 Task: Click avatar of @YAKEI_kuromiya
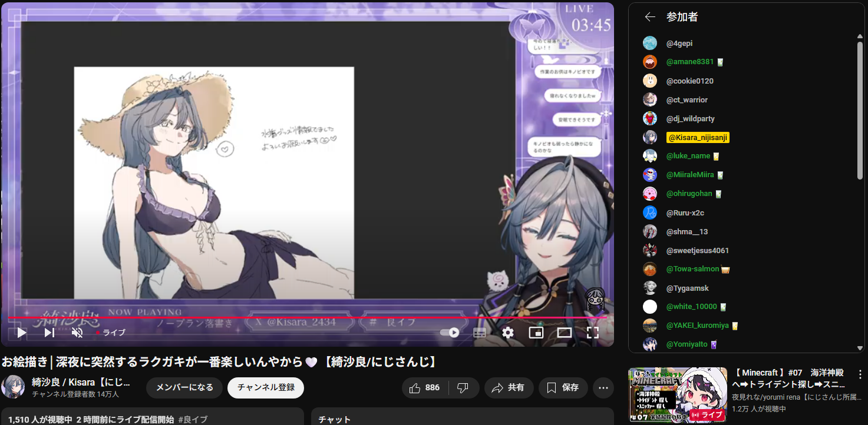click(x=650, y=326)
